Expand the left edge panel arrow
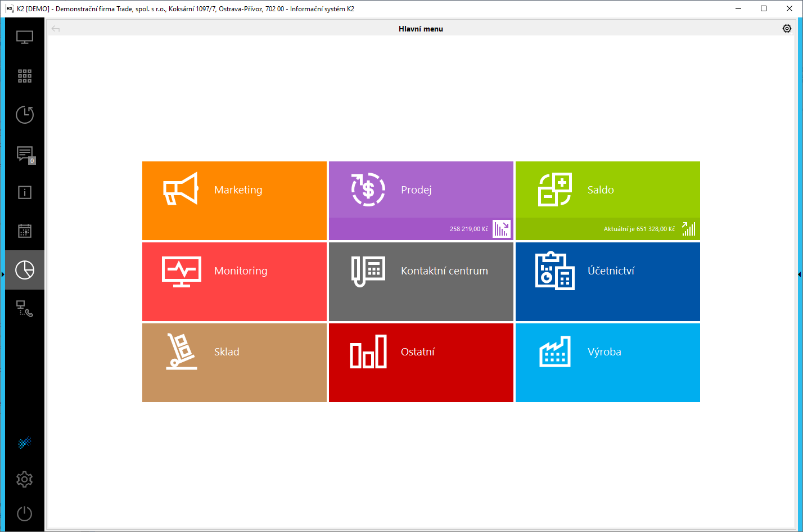 2,274
